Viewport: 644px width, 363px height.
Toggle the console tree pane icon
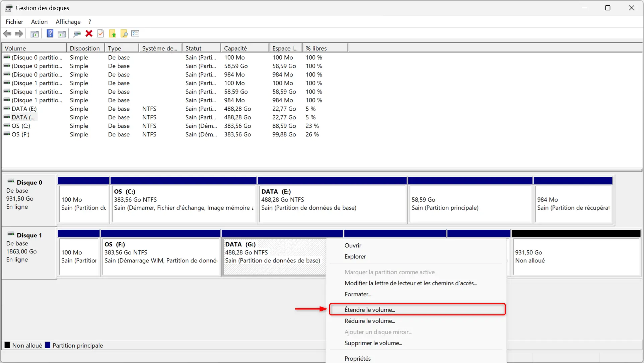[x=34, y=34]
